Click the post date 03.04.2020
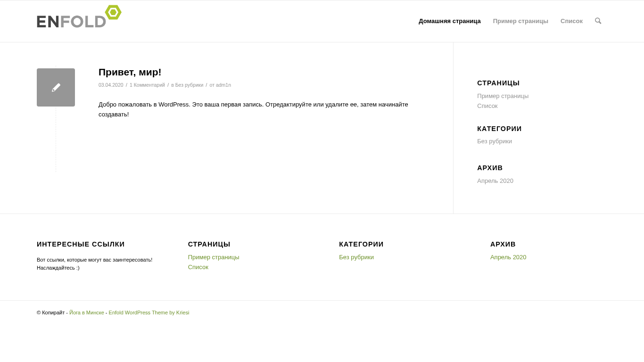 click(111, 85)
